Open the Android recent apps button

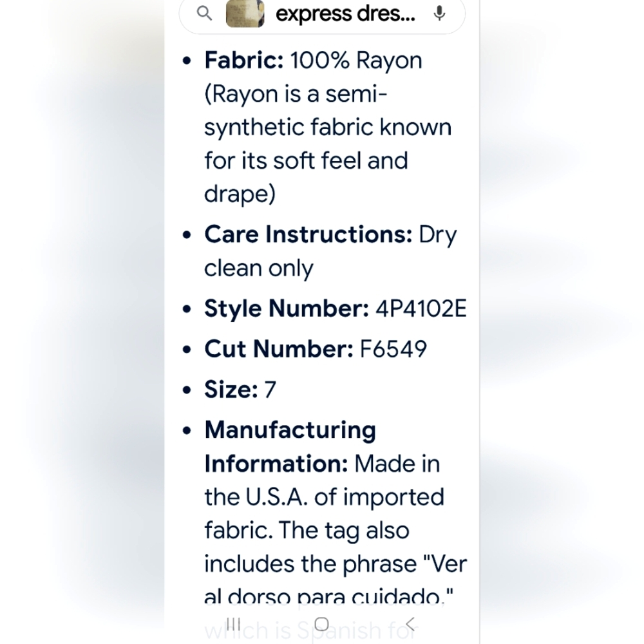233,624
